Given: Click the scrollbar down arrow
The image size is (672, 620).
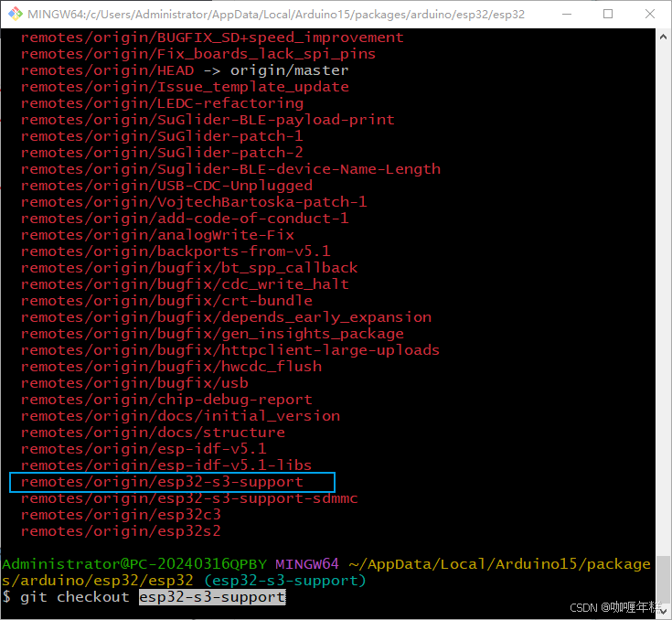Looking at the screenshot, I should click(663, 610).
